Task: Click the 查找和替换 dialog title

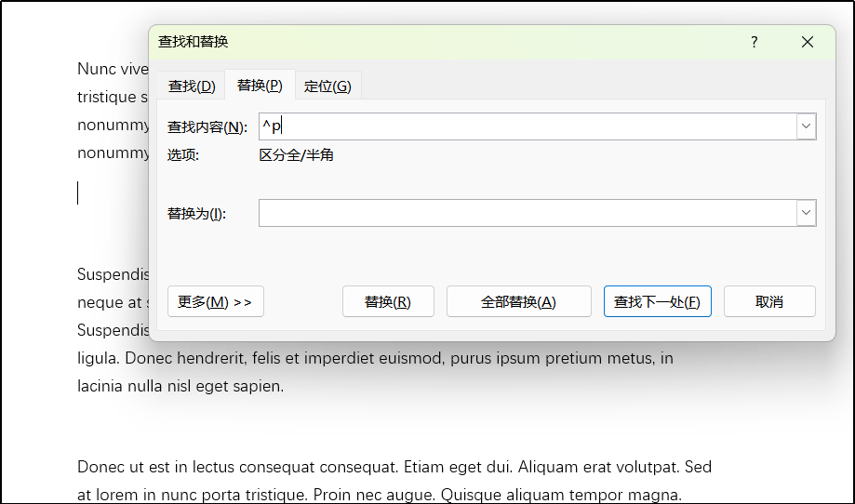Action: 193,42
